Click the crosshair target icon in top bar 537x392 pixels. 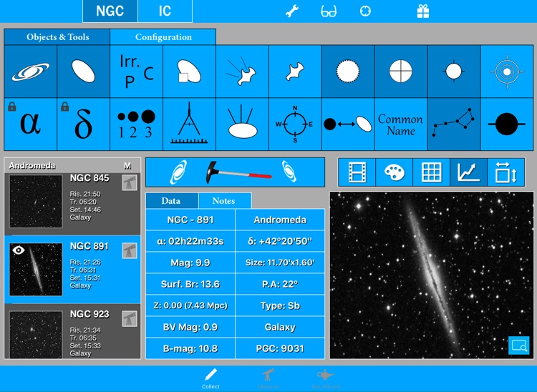pos(365,11)
